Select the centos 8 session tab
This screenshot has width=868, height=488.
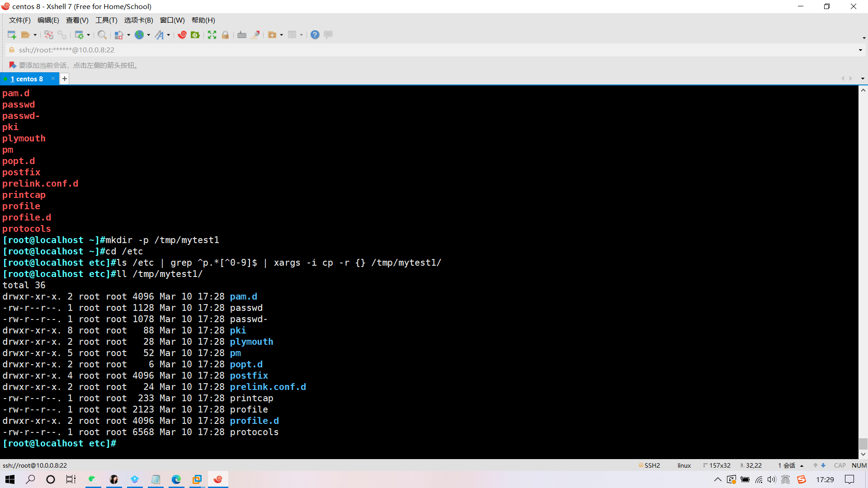tap(27, 79)
